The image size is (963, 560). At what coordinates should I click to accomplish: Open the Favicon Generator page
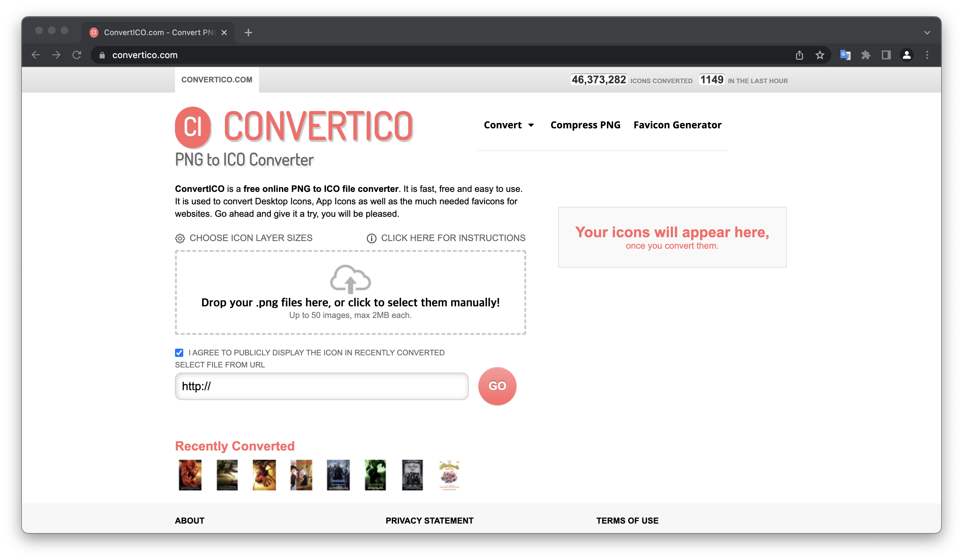[677, 125]
